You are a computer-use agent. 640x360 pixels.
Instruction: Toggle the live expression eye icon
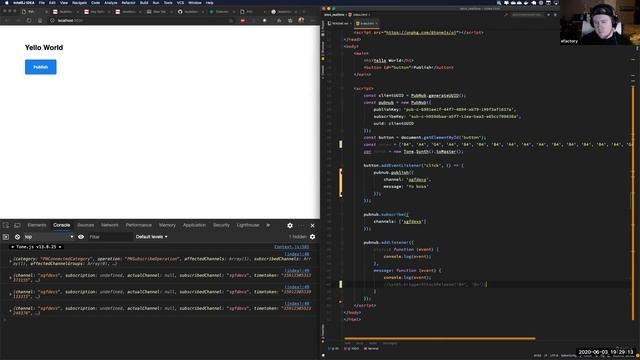(x=81, y=237)
